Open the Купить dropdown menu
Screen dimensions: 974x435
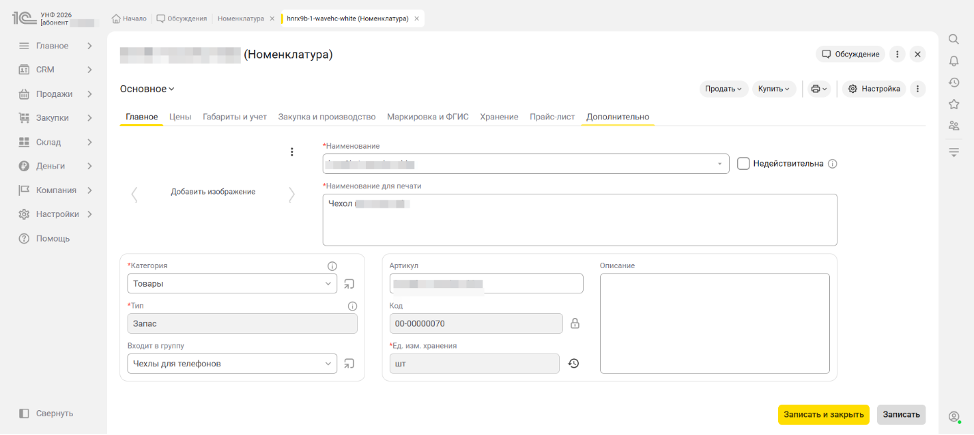point(774,89)
